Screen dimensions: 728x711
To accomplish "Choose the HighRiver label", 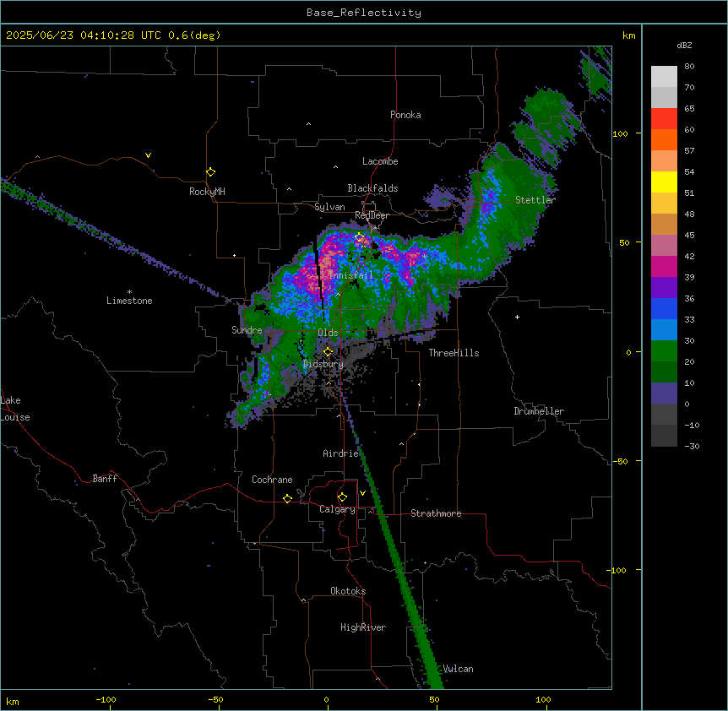I will click(x=363, y=627).
